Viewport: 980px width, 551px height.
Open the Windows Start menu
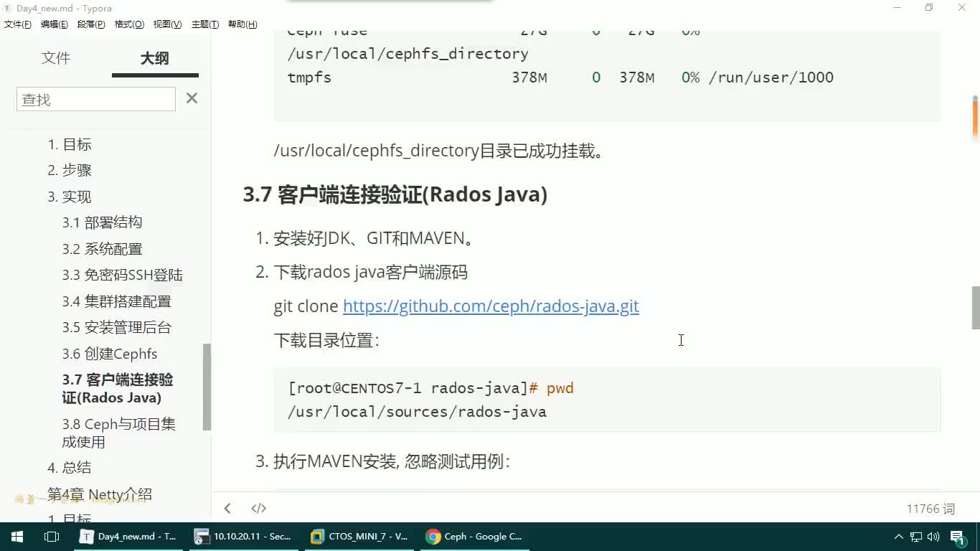[x=17, y=537]
